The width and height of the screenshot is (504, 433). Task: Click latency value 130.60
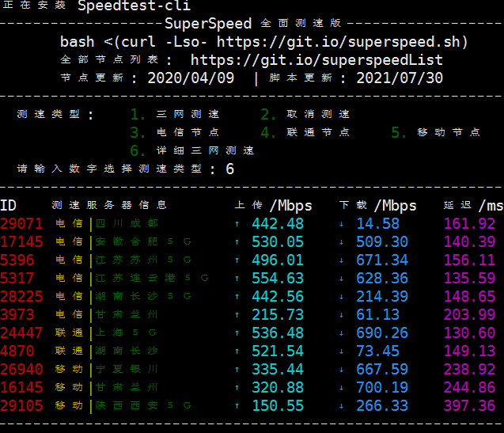coord(469,332)
